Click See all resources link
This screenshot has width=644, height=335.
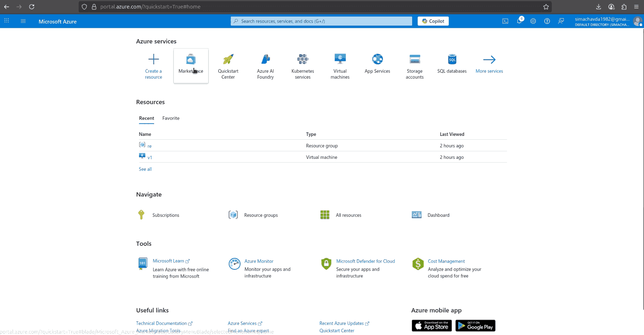tap(145, 169)
